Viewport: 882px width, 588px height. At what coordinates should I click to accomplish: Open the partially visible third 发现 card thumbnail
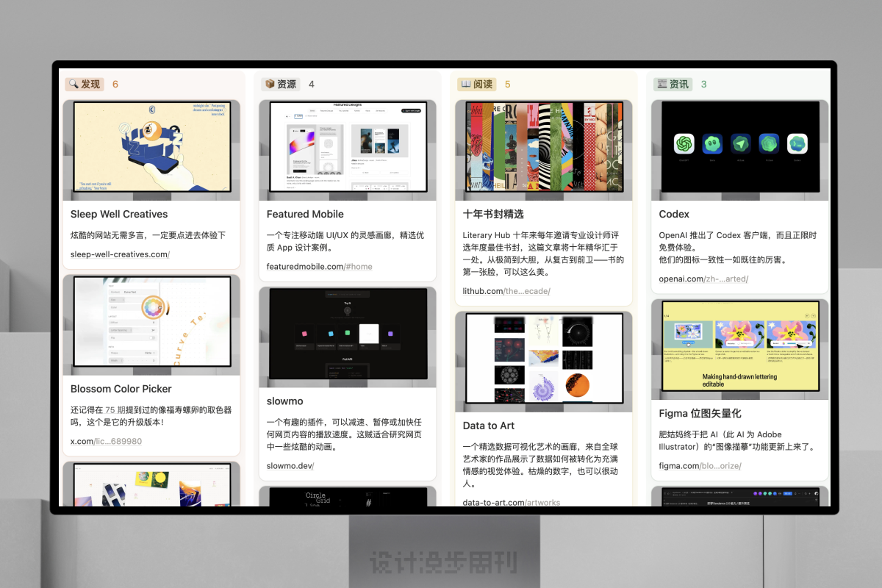[151, 484]
